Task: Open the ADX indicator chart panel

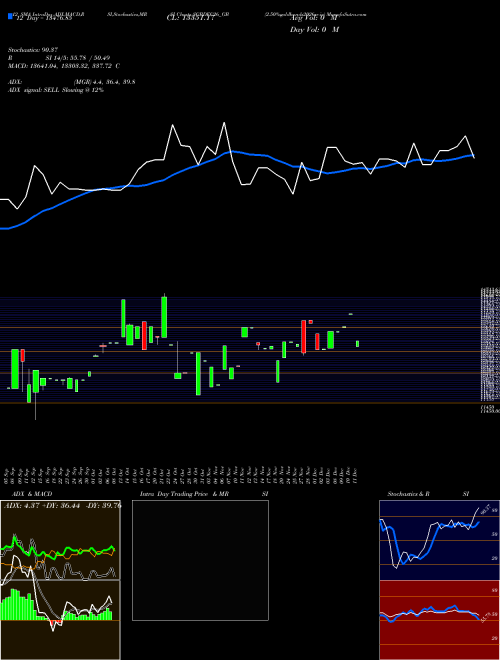Action: 61,540
